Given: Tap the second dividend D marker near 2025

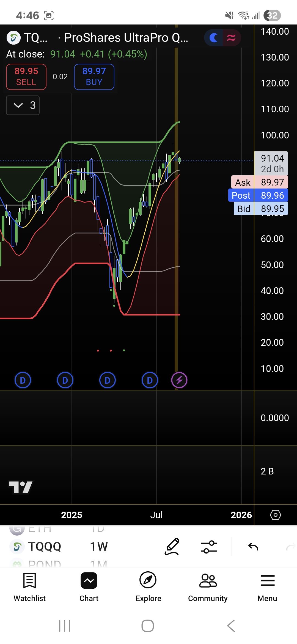Looking at the screenshot, I should click(65, 380).
